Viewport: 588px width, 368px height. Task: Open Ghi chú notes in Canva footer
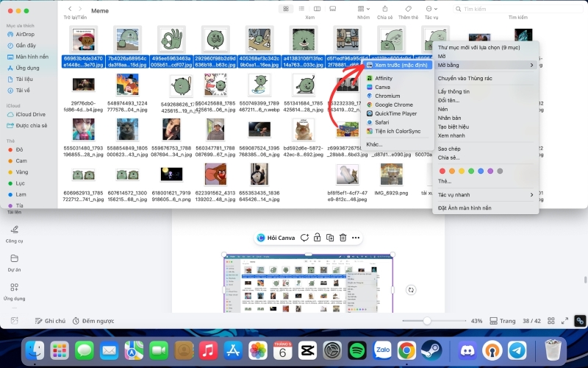(50, 321)
